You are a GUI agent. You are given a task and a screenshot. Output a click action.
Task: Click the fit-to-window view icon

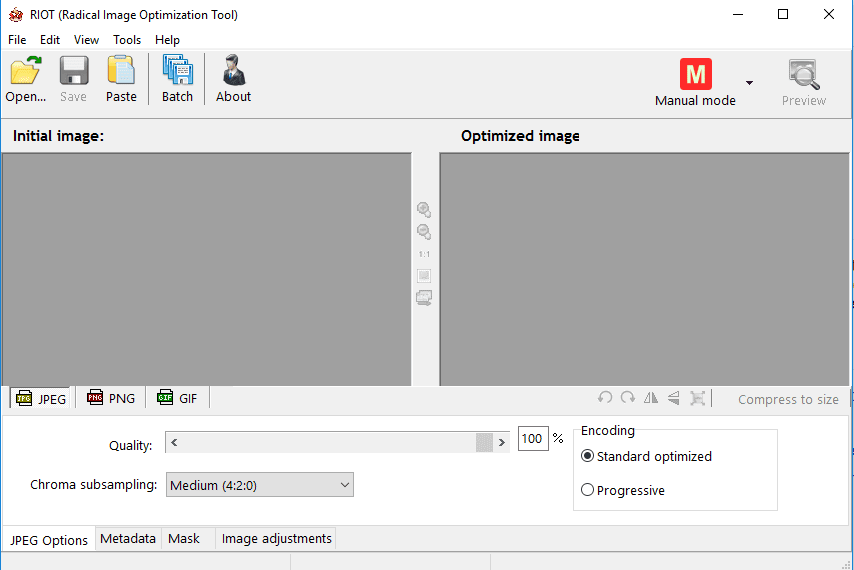tap(424, 276)
